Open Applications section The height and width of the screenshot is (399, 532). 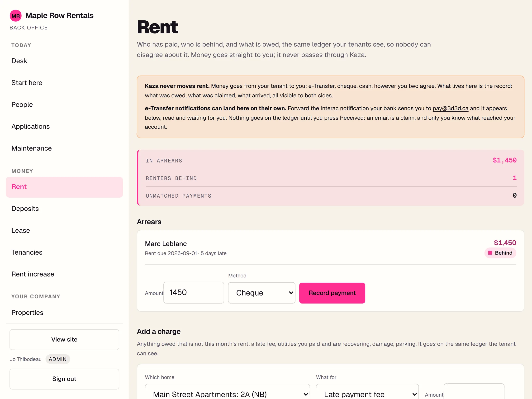64,127
